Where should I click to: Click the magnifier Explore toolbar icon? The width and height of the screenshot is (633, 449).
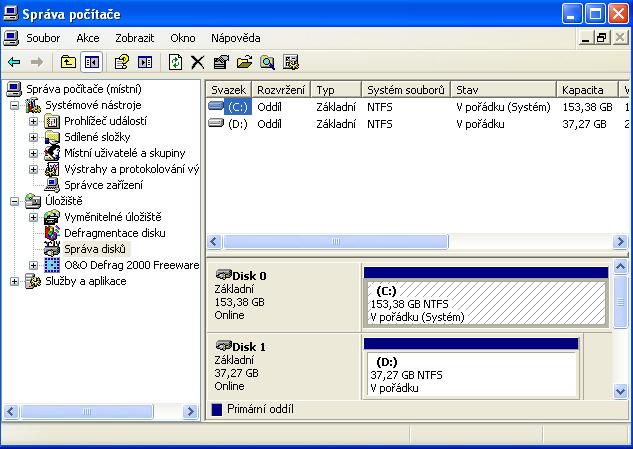[267, 62]
